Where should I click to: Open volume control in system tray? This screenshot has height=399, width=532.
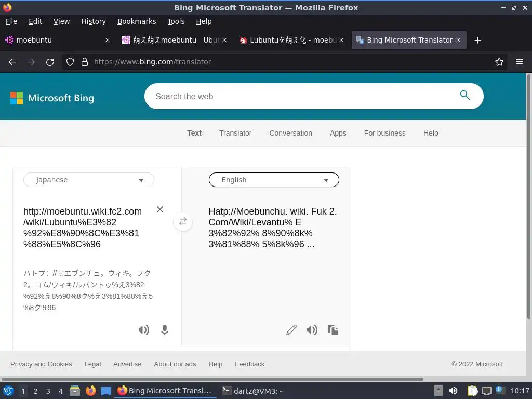453,391
